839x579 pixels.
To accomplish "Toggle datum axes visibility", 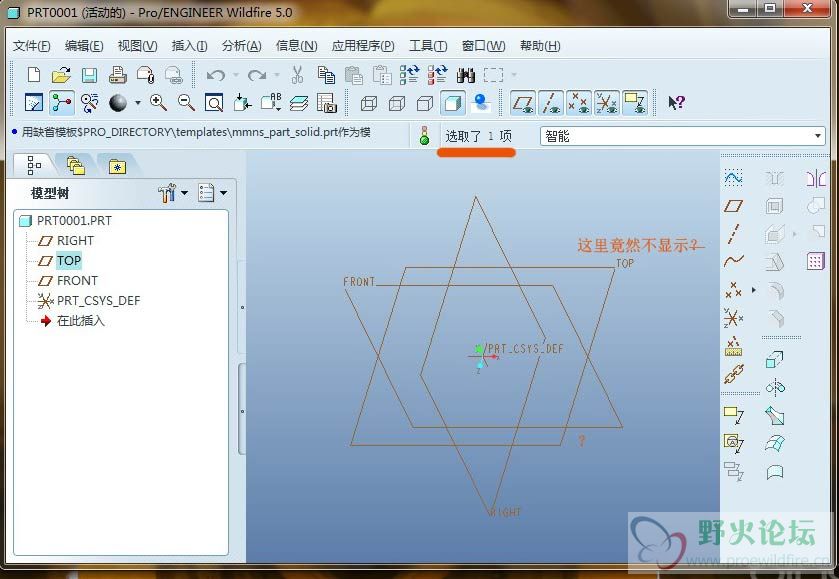I will pos(551,102).
